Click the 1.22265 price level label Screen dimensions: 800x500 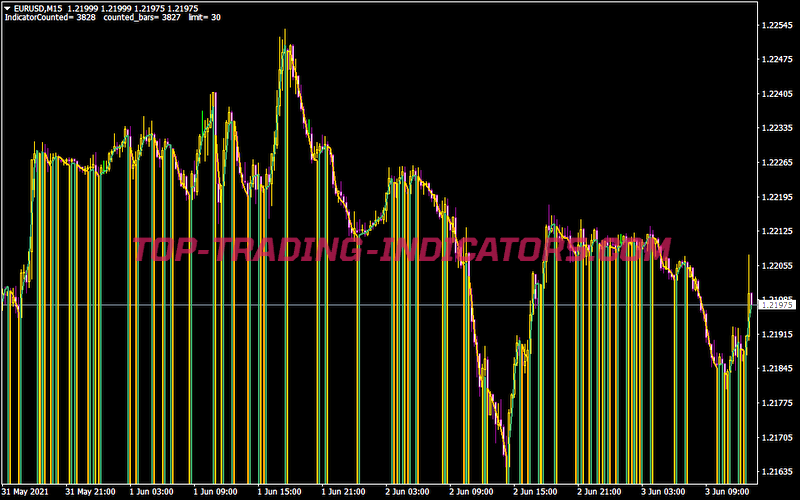(x=777, y=162)
